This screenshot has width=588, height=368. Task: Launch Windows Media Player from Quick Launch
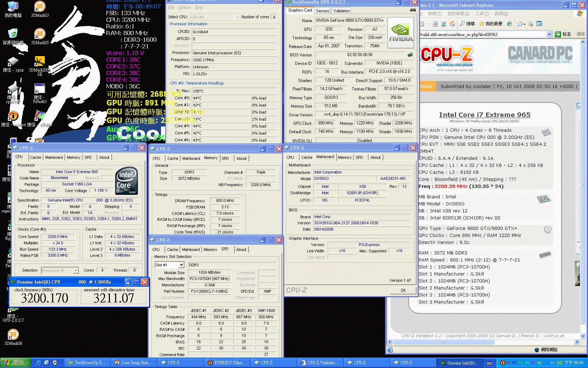pyautogui.click(x=55, y=363)
